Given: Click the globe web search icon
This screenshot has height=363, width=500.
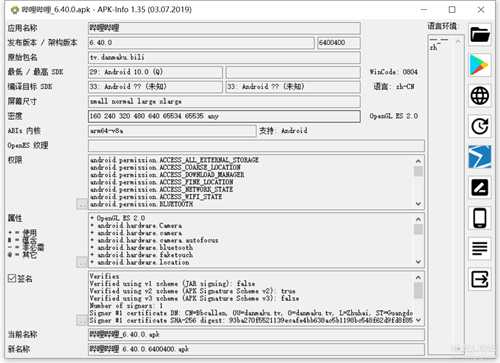Looking at the screenshot, I should point(480,96).
